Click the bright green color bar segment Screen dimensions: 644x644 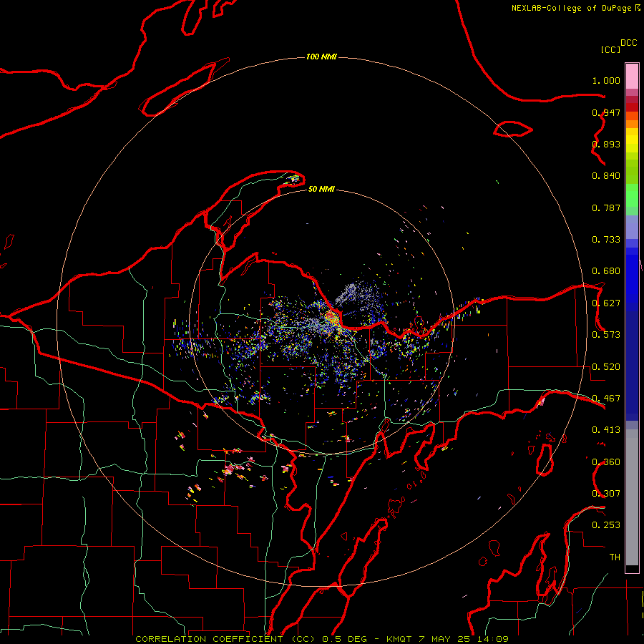pos(632,195)
